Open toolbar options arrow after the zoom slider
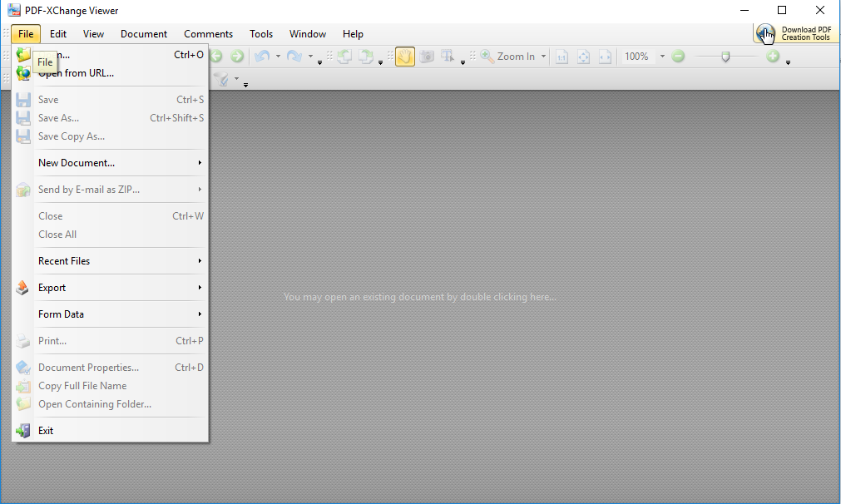Screen dimensions: 841x504 tap(788, 62)
